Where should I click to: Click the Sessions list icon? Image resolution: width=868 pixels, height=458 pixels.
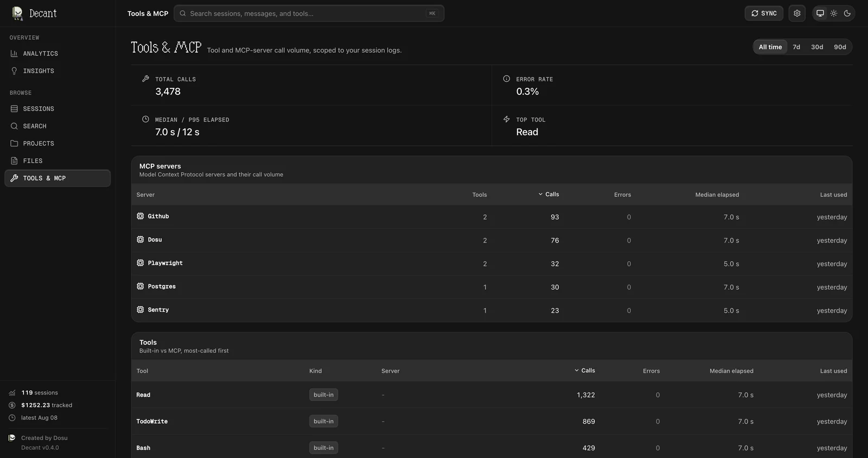point(14,109)
